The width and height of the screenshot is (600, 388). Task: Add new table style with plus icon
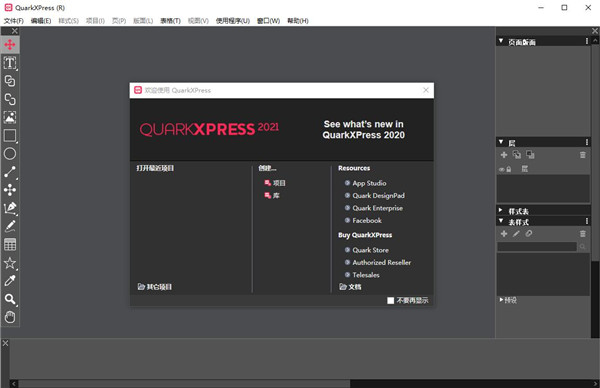click(504, 234)
